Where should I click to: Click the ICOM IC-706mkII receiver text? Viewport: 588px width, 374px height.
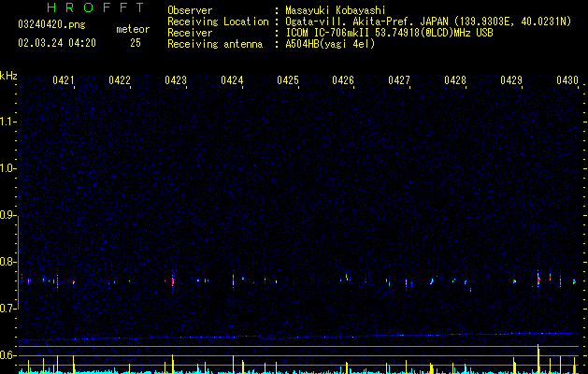[x=389, y=33]
